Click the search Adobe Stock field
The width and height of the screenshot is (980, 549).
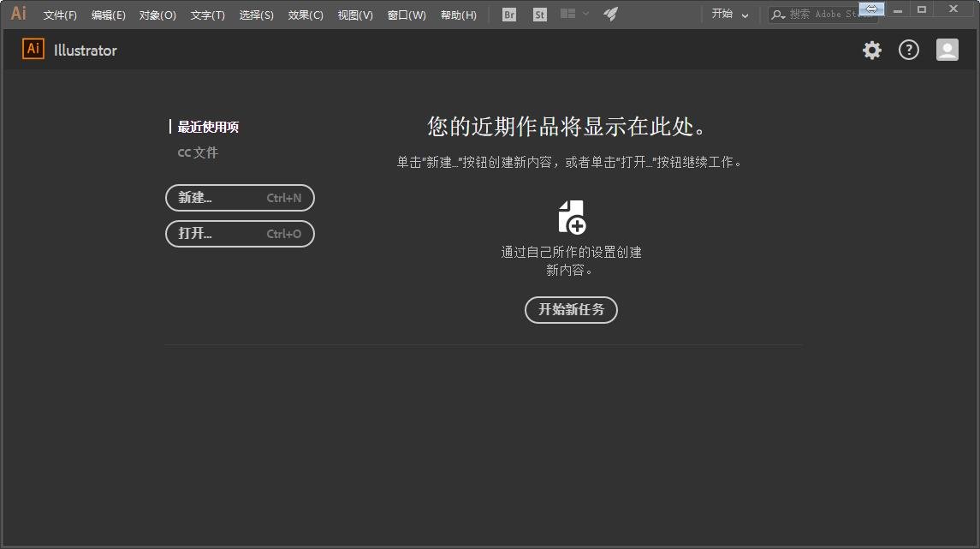pyautogui.click(x=823, y=15)
